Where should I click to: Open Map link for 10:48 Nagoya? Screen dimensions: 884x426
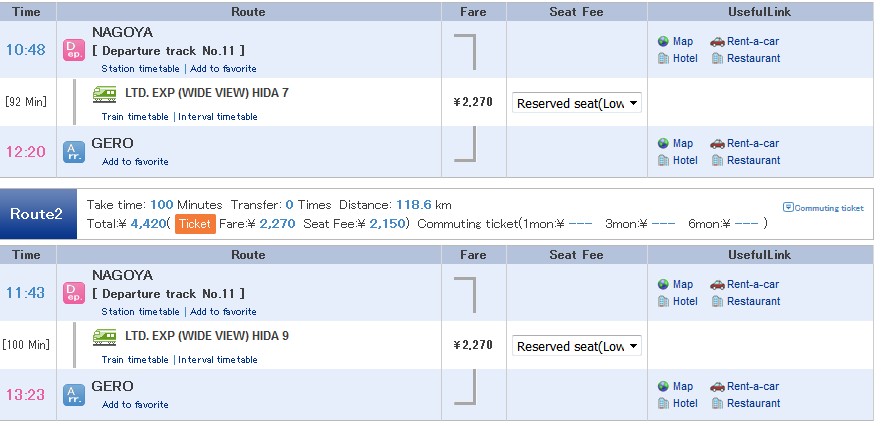point(683,41)
